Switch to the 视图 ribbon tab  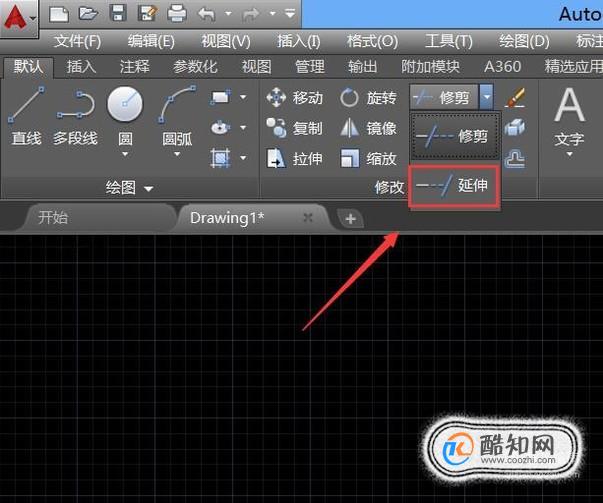257,67
